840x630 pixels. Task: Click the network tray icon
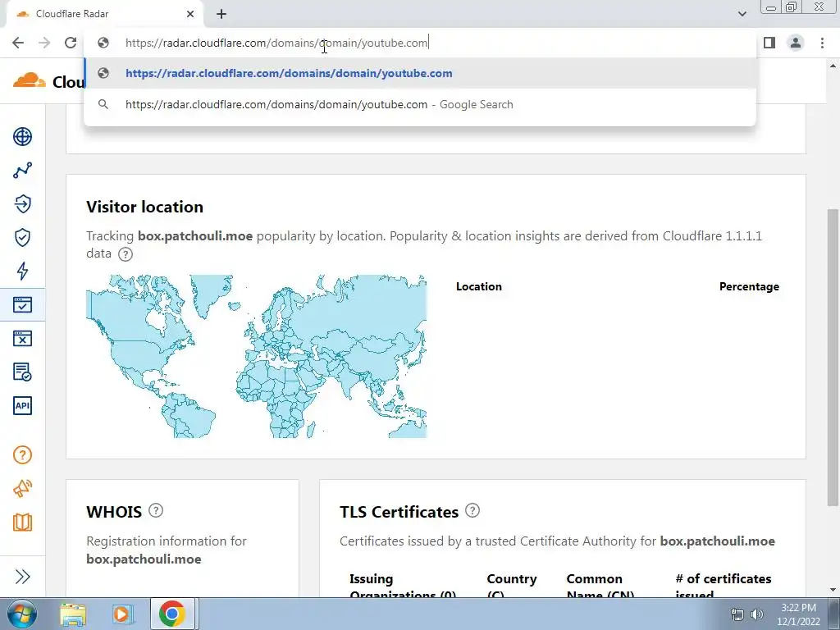click(737, 614)
